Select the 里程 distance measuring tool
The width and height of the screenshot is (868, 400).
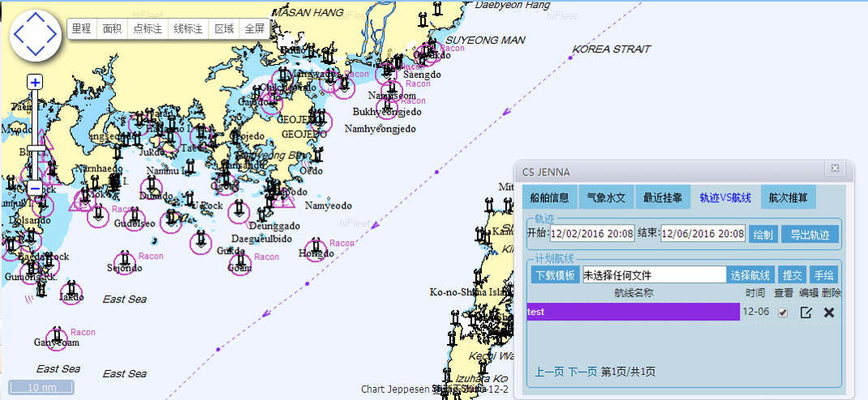coord(81,29)
